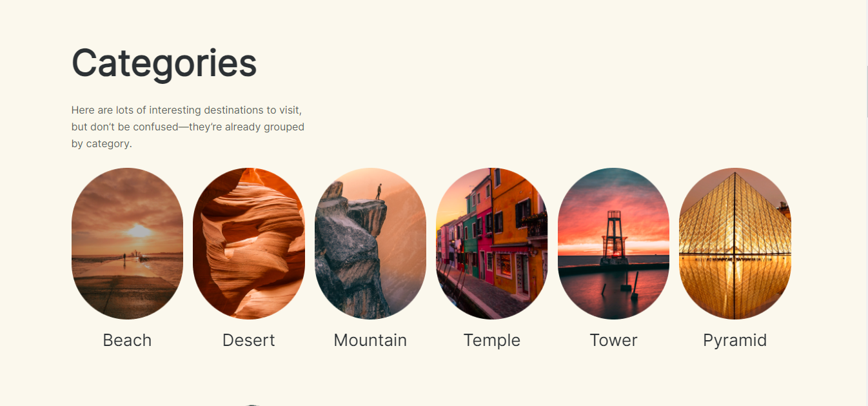Open the Beach category image
The image size is (868, 406).
tap(127, 243)
